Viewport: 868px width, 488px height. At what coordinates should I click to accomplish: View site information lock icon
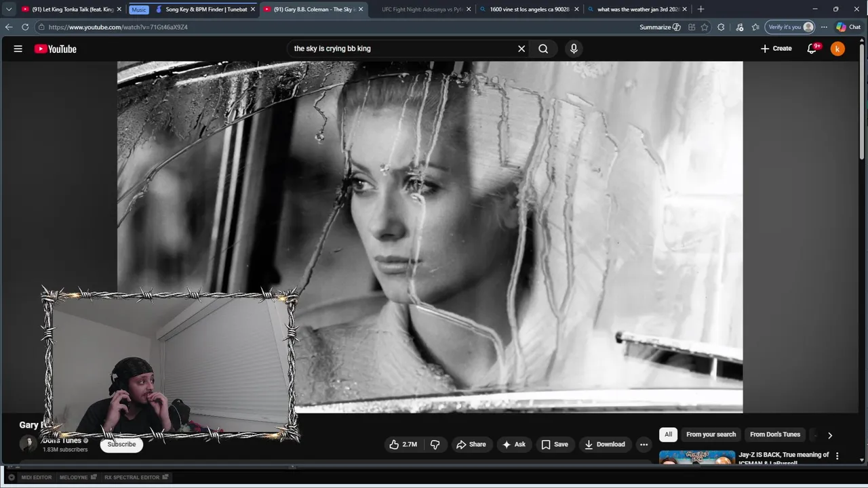pyautogui.click(x=41, y=27)
